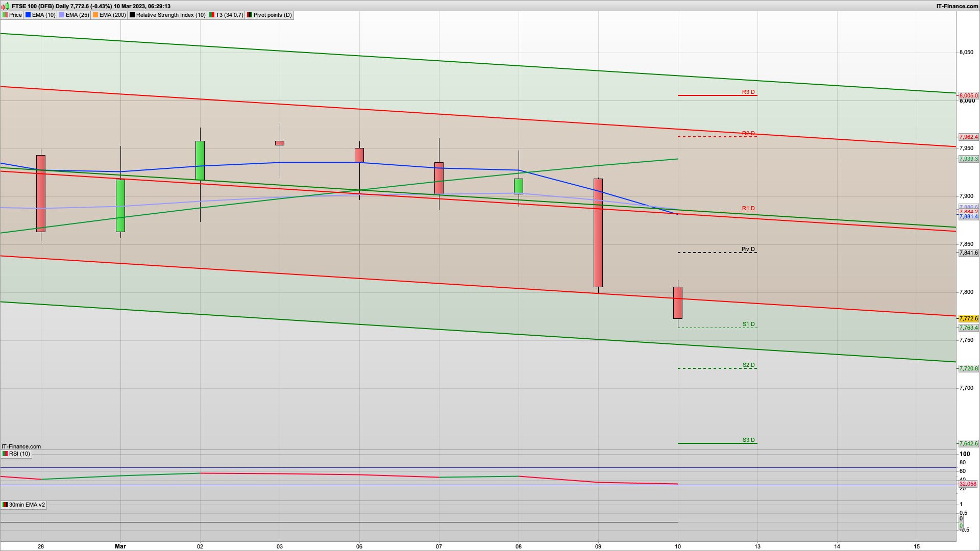The height and width of the screenshot is (551, 980).
Task: Click the RSI (10) panel label
Action: point(19,454)
